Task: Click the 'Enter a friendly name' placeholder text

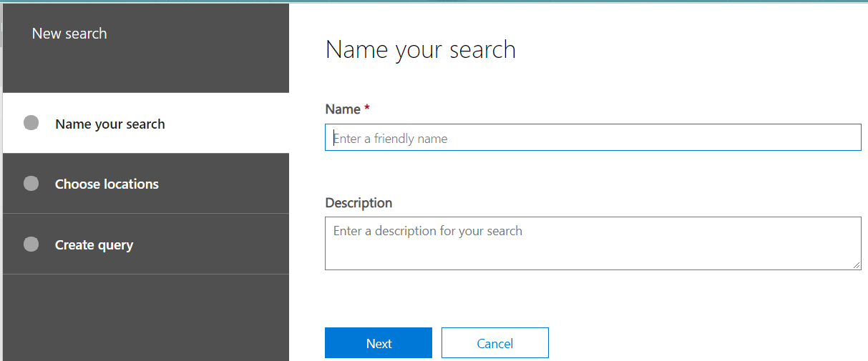Action: coord(391,139)
